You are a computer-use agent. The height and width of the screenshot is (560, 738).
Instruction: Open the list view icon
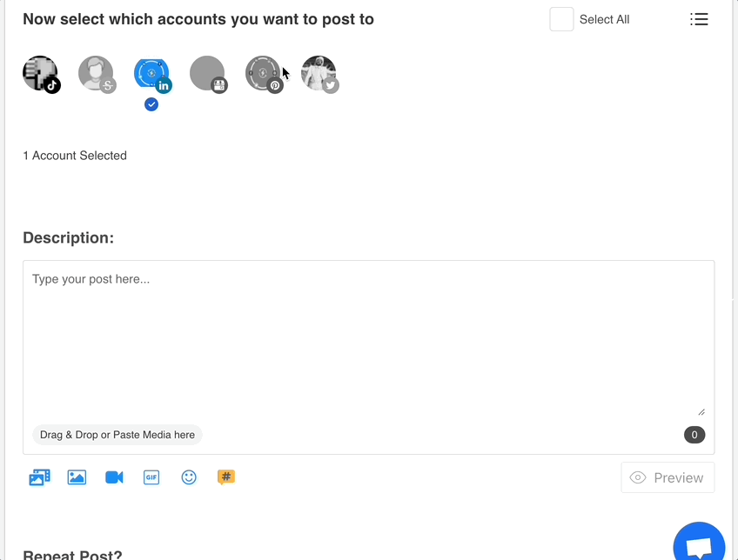pos(699,19)
